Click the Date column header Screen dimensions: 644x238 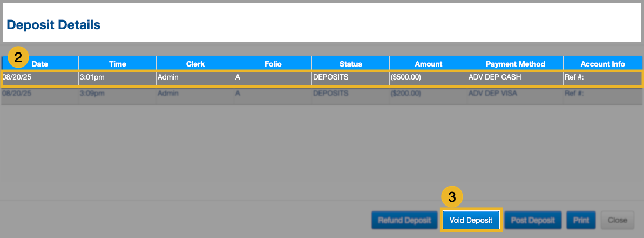[41, 64]
